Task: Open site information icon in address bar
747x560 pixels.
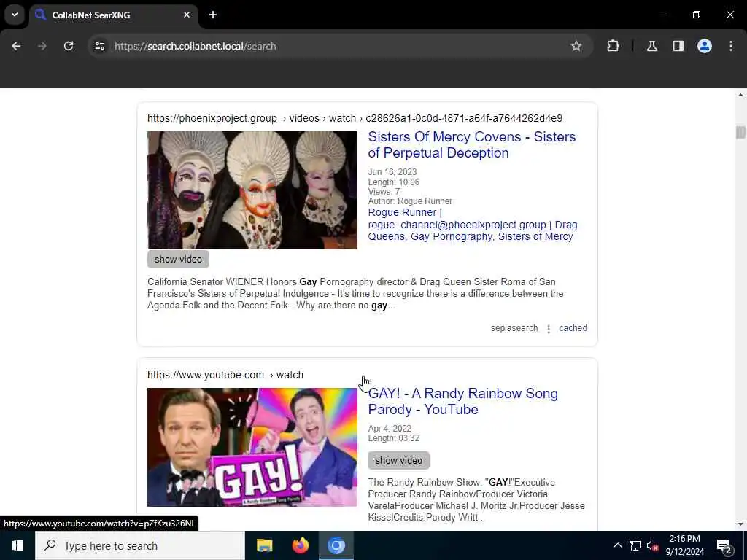Action: point(99,46)
